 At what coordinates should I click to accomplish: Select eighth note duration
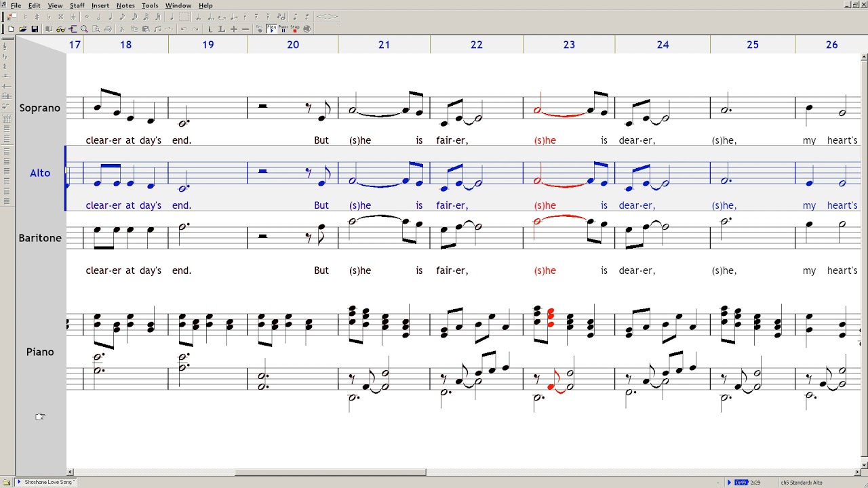122,16
